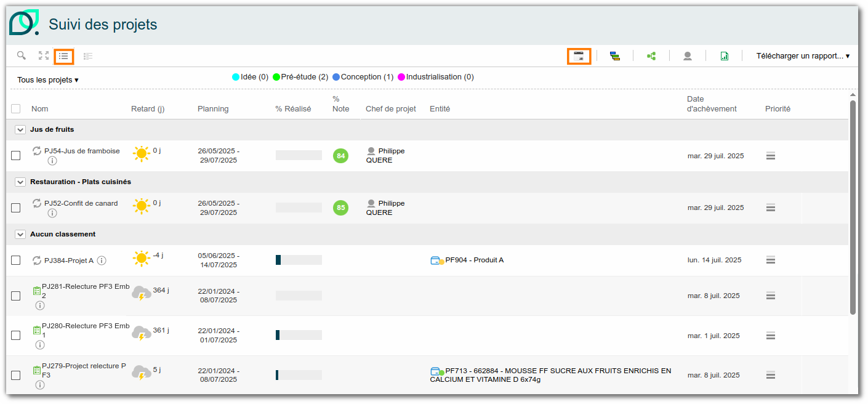
Task: Open entity PF904 - Produit A
Action: pyautogui.click(x=475, y=260)
